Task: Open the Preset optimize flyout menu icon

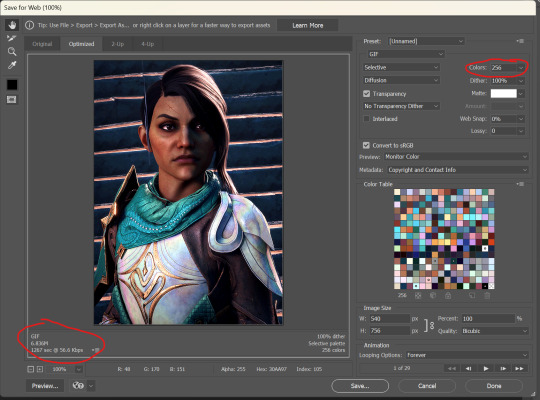Action: [520, 41]
